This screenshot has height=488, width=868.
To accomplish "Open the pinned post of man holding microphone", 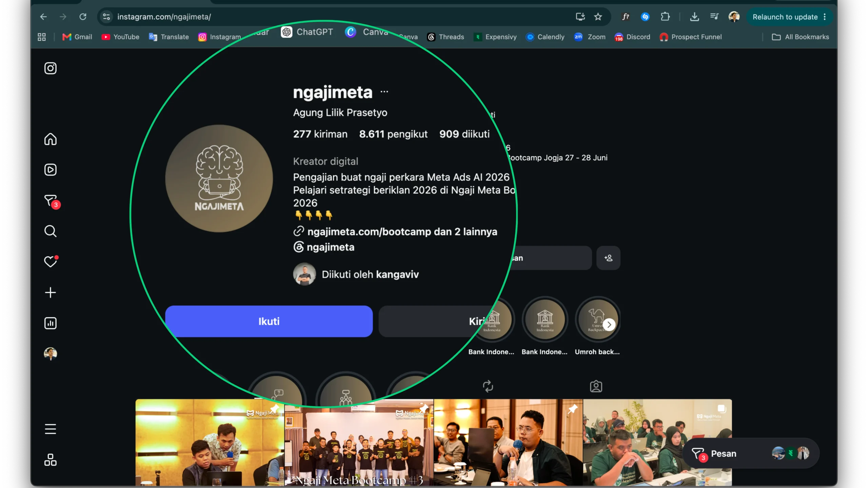I will 508,443.
